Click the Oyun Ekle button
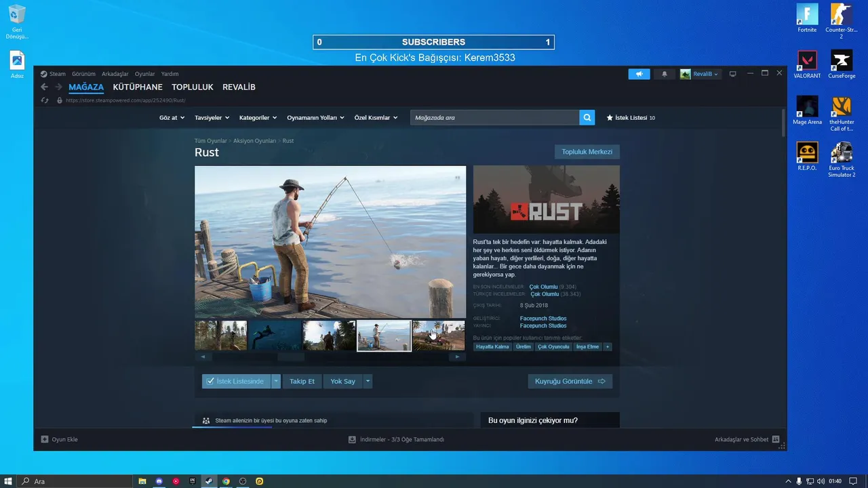868x488 pixels. point(60,439)
